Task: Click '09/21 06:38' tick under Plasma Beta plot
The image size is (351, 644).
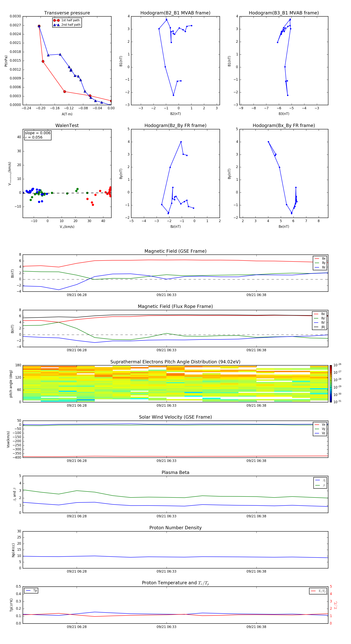Action: (x=256, y=516)
